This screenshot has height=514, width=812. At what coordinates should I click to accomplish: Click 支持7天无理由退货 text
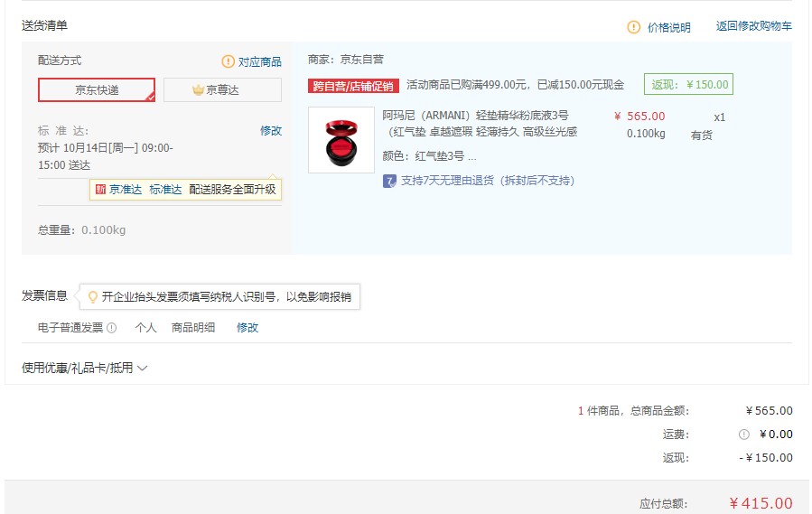[488, 181]
